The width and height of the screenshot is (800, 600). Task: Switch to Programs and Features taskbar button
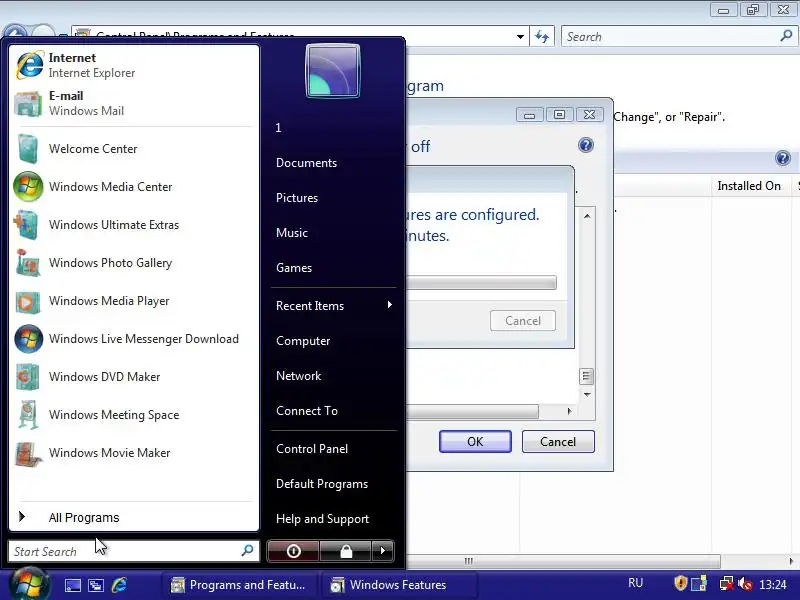[x=239, y=585]
